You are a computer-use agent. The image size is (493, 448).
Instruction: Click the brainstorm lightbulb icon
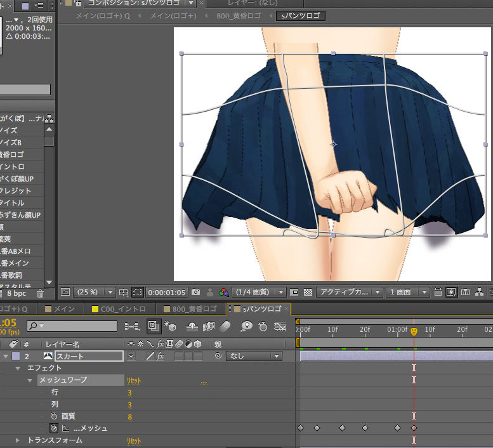(246, 326)
